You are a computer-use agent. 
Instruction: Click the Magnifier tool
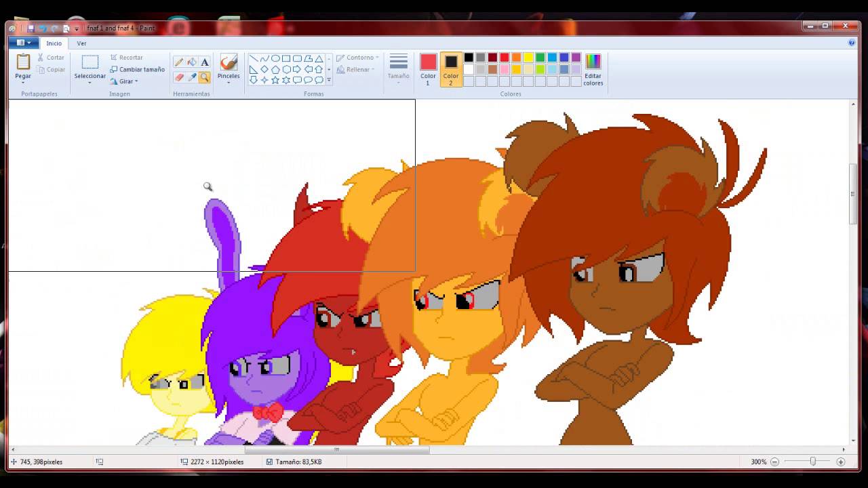[205, 77]
